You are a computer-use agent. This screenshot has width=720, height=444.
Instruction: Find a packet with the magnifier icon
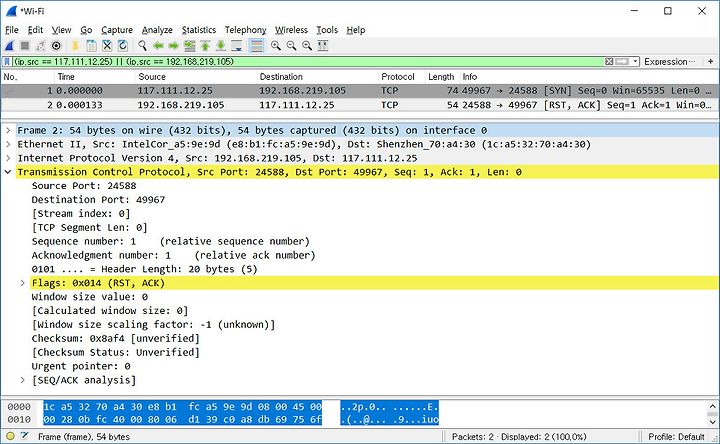142,45
